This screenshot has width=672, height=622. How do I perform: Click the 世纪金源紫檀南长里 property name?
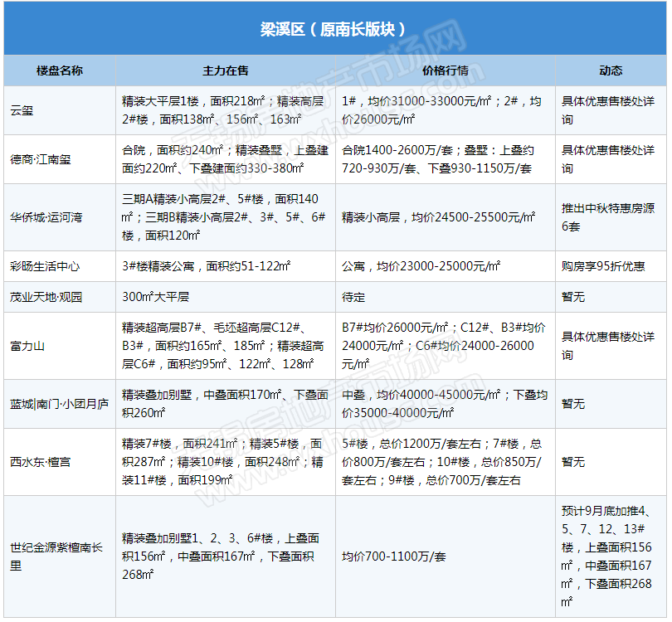click(58, 556)
